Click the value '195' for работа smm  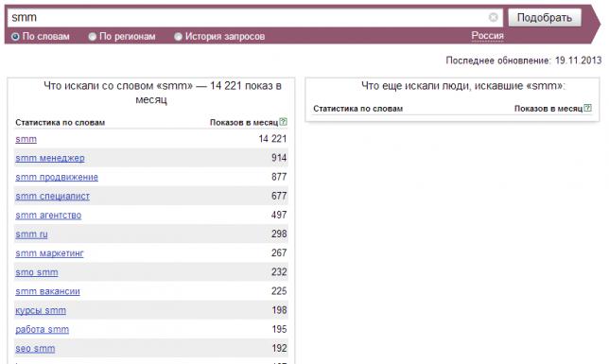coord(279,329)
